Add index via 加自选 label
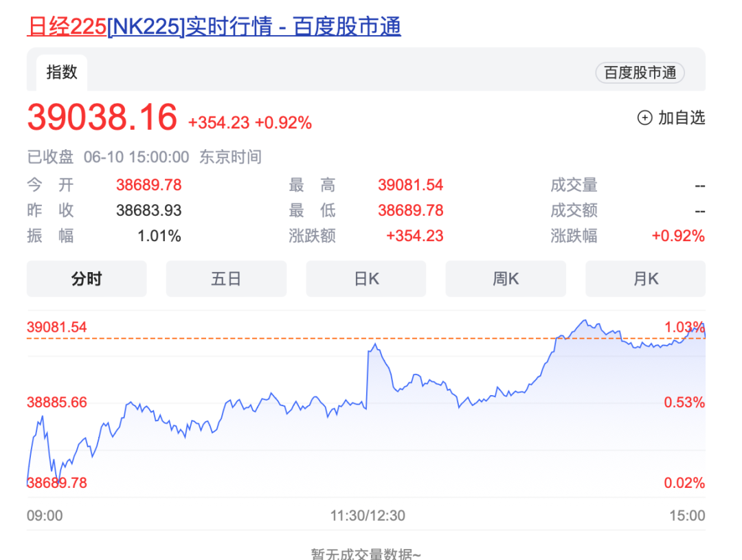The height and width of the screenshot is (560, 742). pyautogui.click(x=682, y=117)
